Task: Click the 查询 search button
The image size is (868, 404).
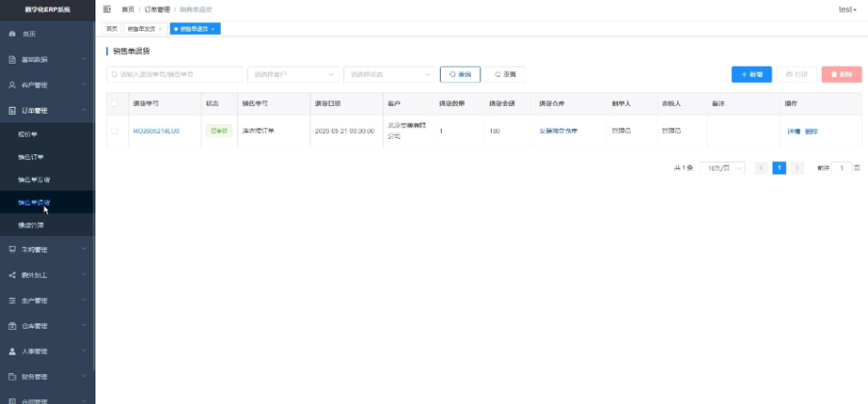Action: (460, 74)
